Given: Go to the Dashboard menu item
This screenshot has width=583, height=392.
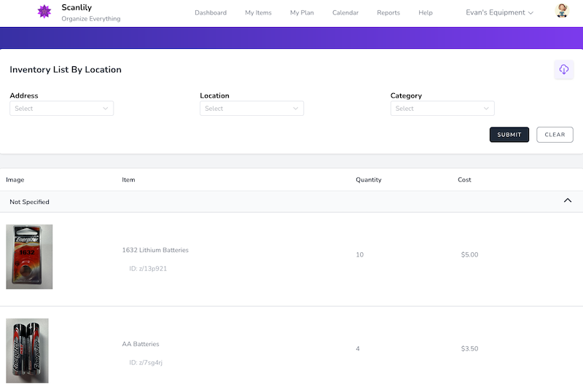Looking at the screenshot, I should (211, 12).
